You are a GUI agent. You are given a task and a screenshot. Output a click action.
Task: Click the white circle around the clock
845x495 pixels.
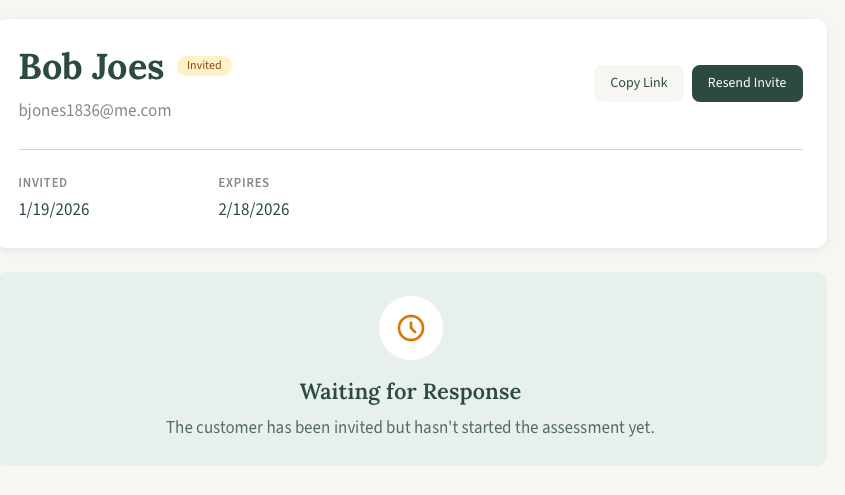click(411, 328)
